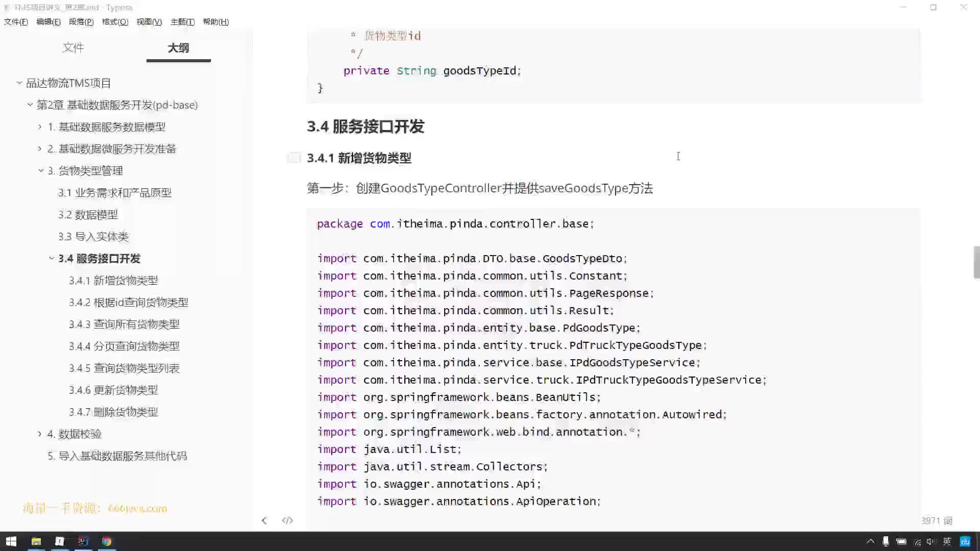The height and width of the screenshot is (551, 980).
Task: Click import java.util.List line
Action: (x=389, y=449)
